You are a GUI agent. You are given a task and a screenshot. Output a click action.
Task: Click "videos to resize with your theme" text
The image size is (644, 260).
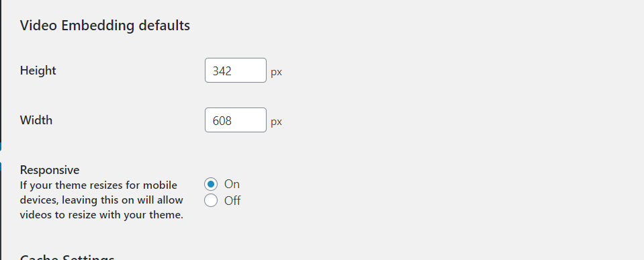coord(100,215)
